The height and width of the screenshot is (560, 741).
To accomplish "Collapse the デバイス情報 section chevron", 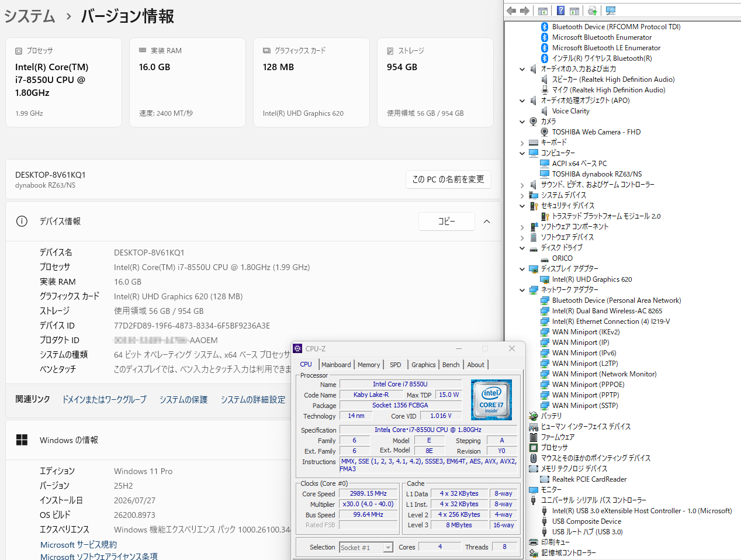I will [x=487, y=222].
